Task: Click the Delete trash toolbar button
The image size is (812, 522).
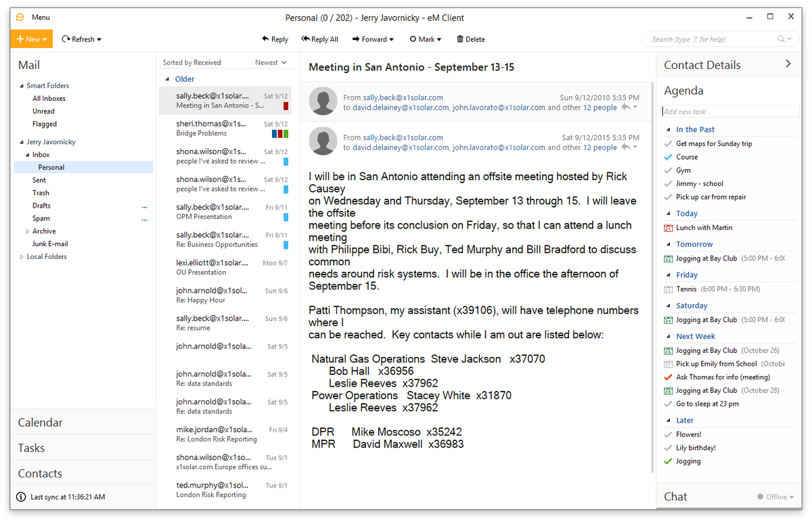Action: tap(471, 39)
